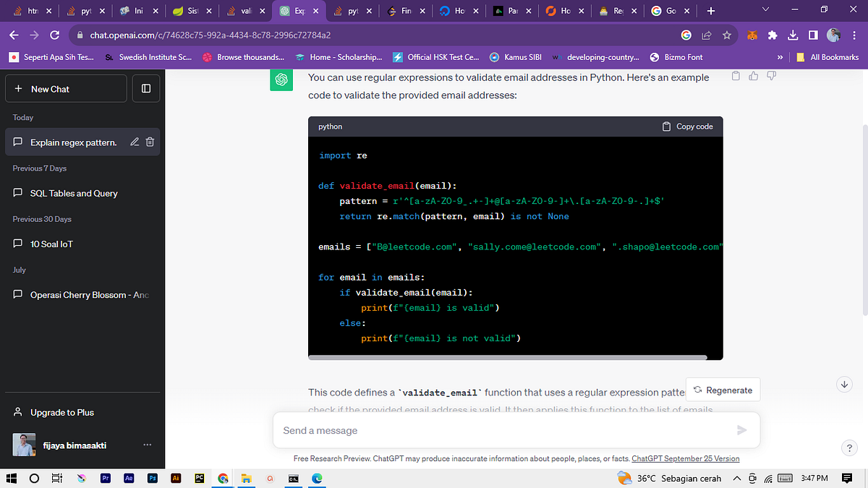This screenshot has width=868, height=488.
Task: Open the options menu beside the username
Action: point(148,445)
